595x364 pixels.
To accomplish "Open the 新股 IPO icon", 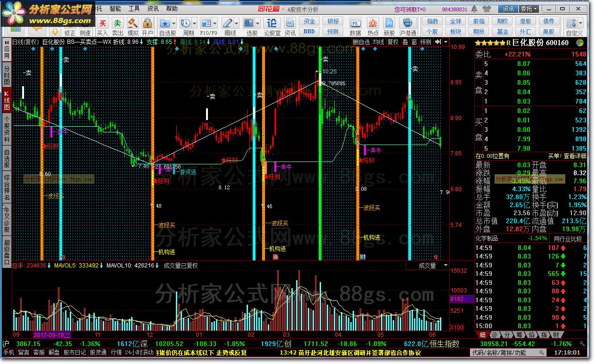I will (389, 24).
